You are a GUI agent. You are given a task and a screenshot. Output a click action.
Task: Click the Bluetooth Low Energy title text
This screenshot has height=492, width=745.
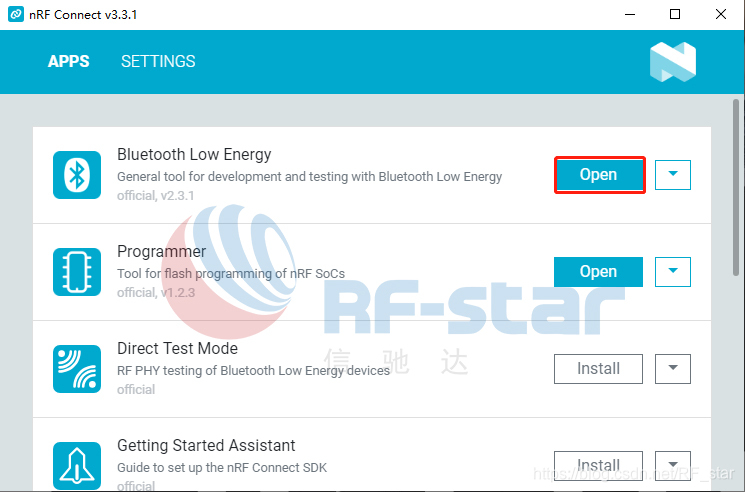tap(194, 154)
